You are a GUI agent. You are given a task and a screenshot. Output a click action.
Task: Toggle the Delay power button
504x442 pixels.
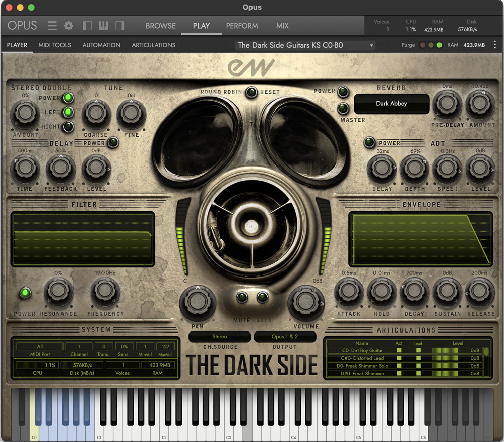(x=113, y=143)
